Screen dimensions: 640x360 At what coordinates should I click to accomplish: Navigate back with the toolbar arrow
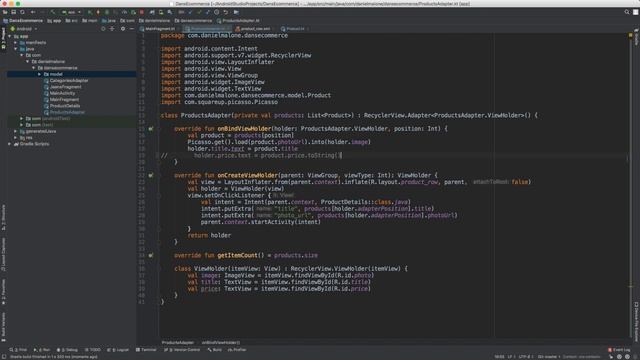(x=33, y=12)
